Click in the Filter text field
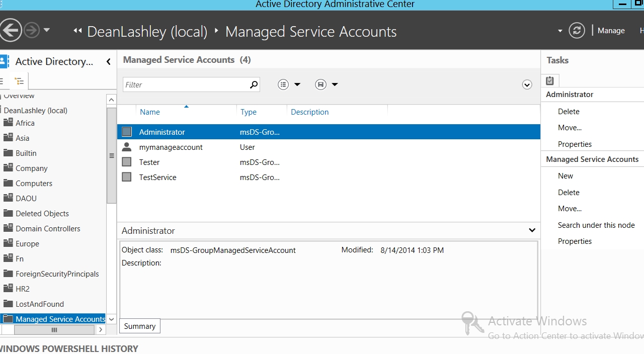This screenshot has height=354, width=644. pos(186,84)
